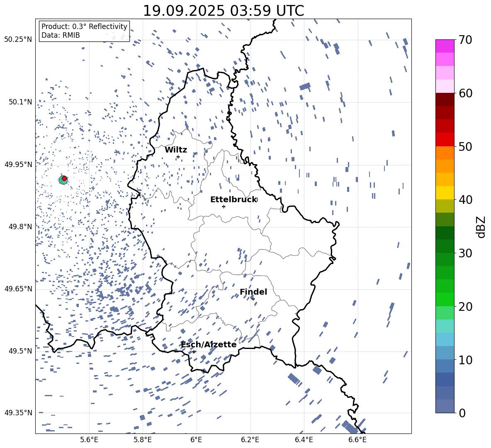Click the 5.8°E longitude label
The width and height of the screenshot is (491, 448).
pos(143,440)
